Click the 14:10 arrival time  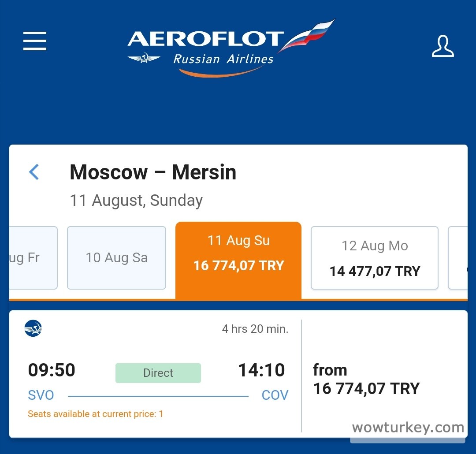tap(261, 370)
